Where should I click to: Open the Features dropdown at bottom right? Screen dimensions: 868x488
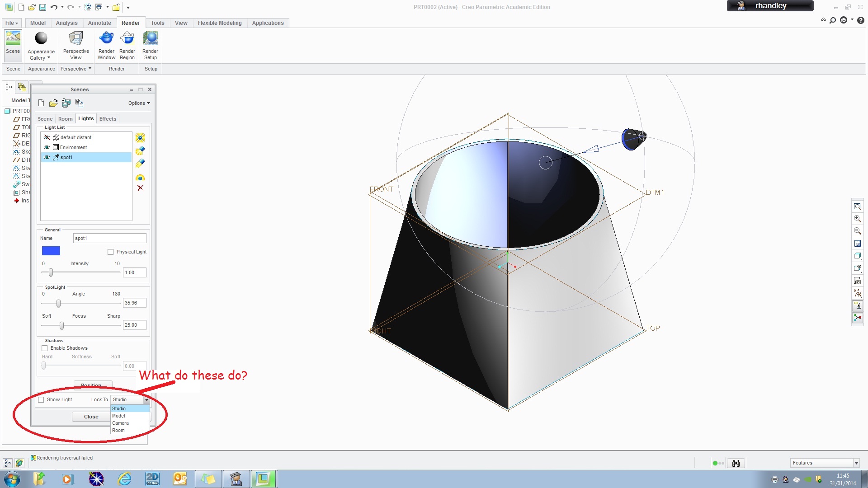(856, 463)
